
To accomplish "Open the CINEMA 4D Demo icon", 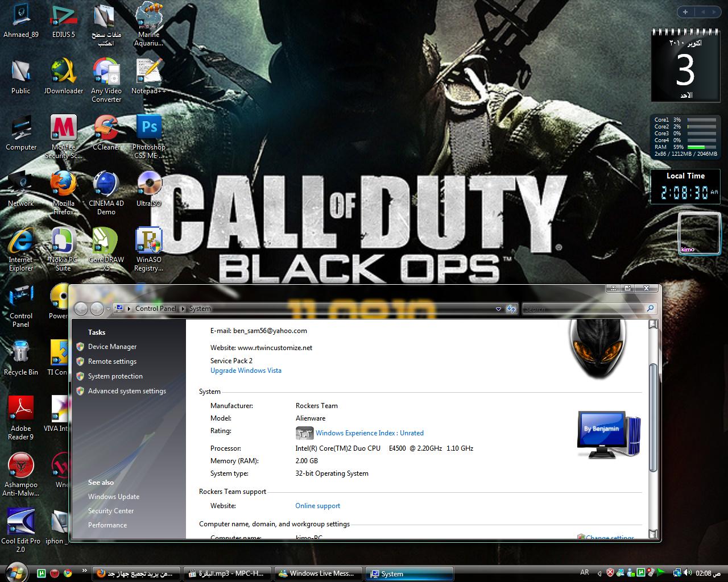I will pyautogui.click(x=106, y=193).
